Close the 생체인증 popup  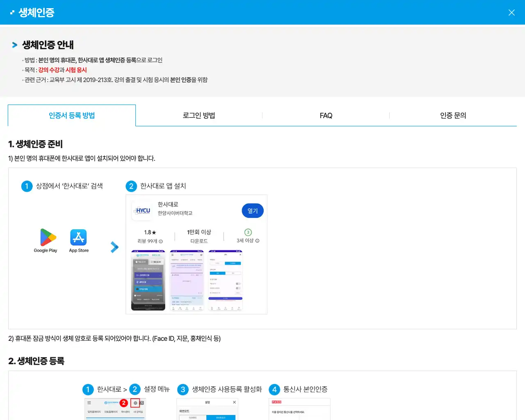(511, 12)
